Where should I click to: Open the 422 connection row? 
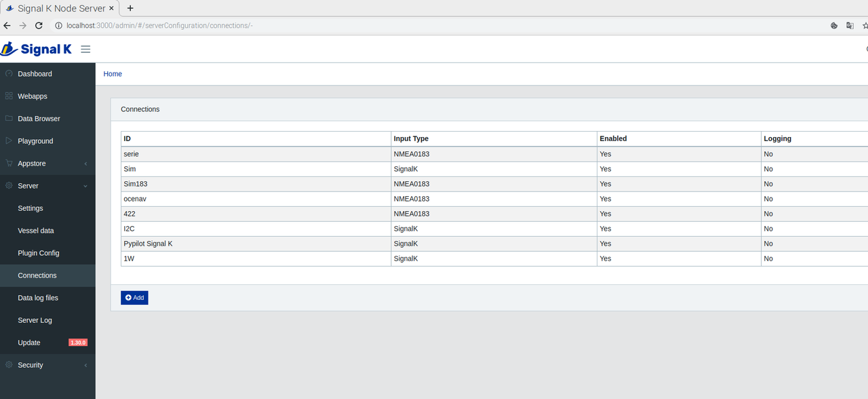point(494,214)
